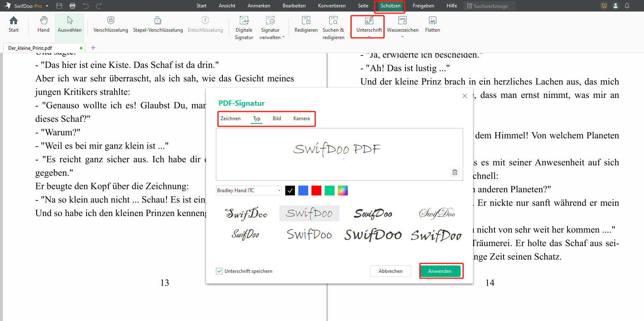Open the Hilfe menu tab
This screenshot has height=321, width=644.
coord(452,6)
